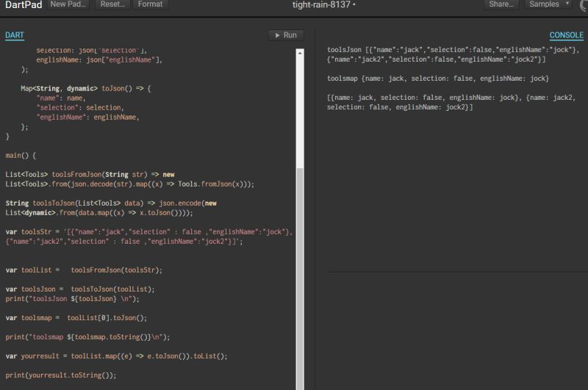588x390 pixels.
Task: Click the var toolList assignment line
Action: click(x=84, y=270)
